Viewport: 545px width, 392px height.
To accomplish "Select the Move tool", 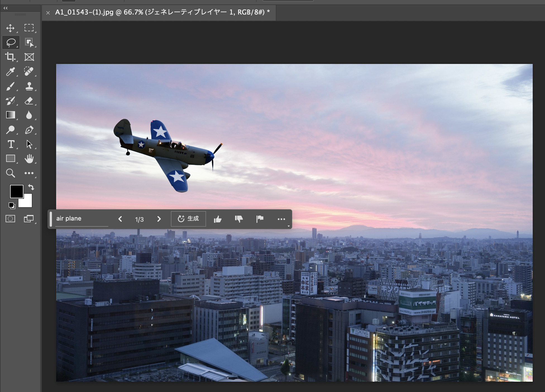I will (x=10, y=28).
